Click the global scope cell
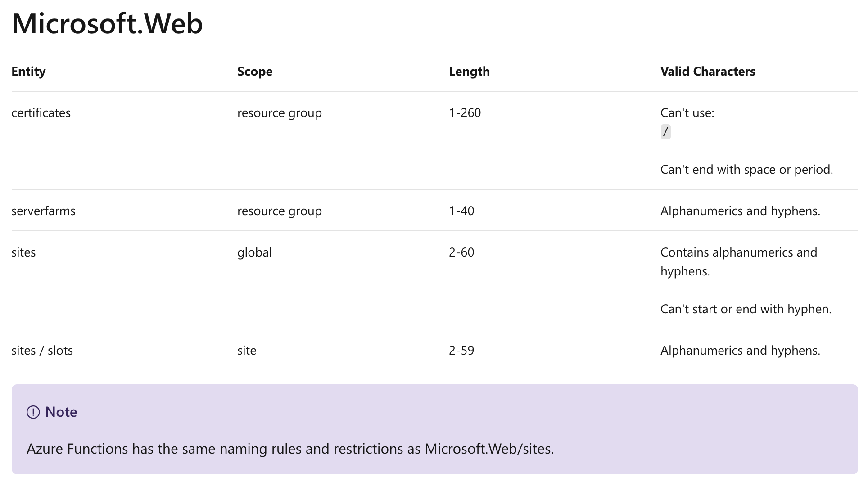The height and width of the screenshot is (486, 868). coord(254,252)
